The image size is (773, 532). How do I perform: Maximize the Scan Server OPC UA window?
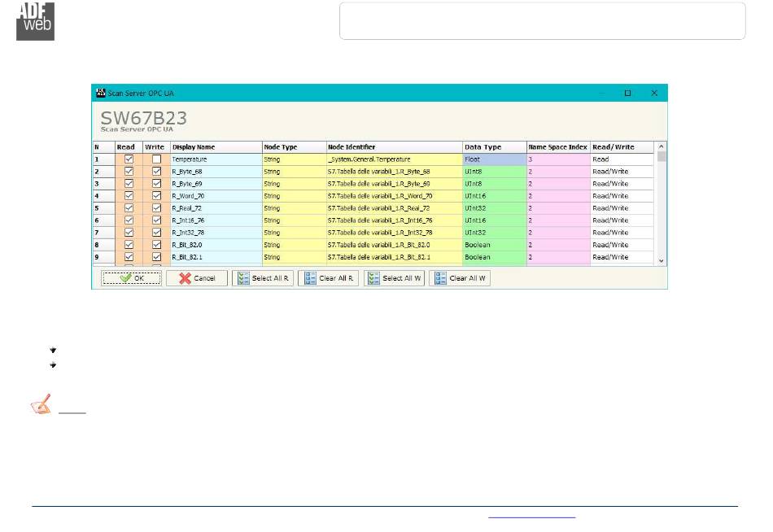[627, 93]
